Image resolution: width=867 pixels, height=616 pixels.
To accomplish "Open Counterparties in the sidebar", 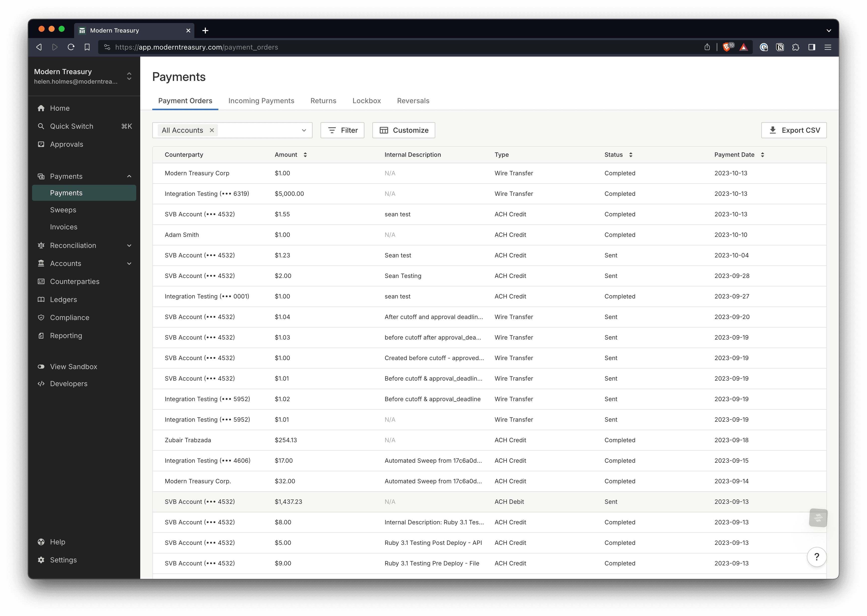I will click(x=84, y=281).
